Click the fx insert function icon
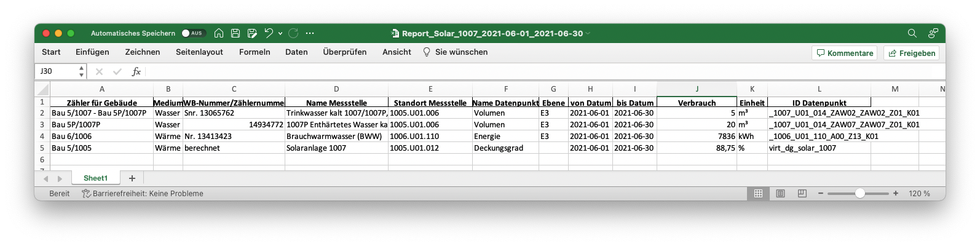Screen dimensions: 980x246 (136, 71)
